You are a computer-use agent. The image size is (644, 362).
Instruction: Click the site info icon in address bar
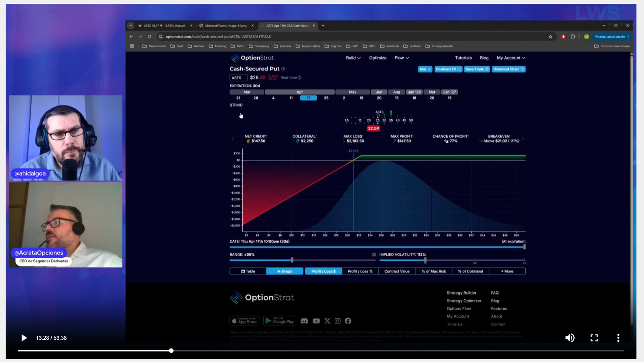[x=161, y=37]
